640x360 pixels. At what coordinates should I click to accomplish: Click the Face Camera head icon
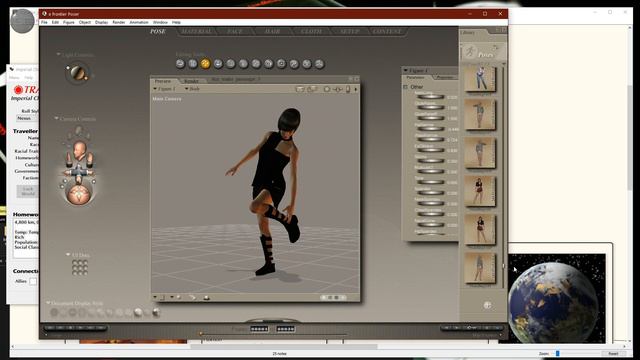(80, 150)
